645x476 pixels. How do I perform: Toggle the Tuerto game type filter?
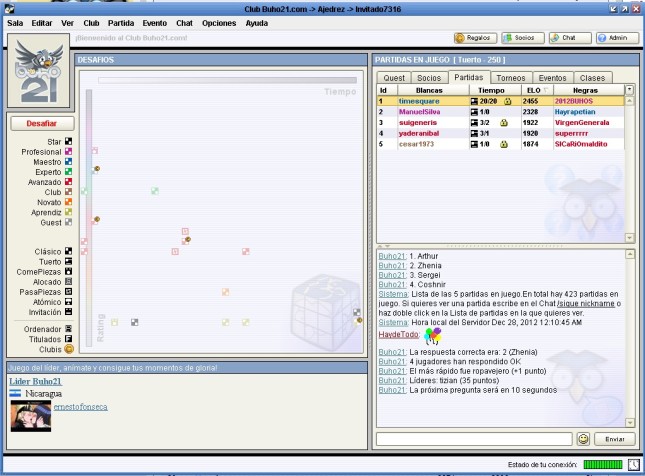[x=69, y=261]
